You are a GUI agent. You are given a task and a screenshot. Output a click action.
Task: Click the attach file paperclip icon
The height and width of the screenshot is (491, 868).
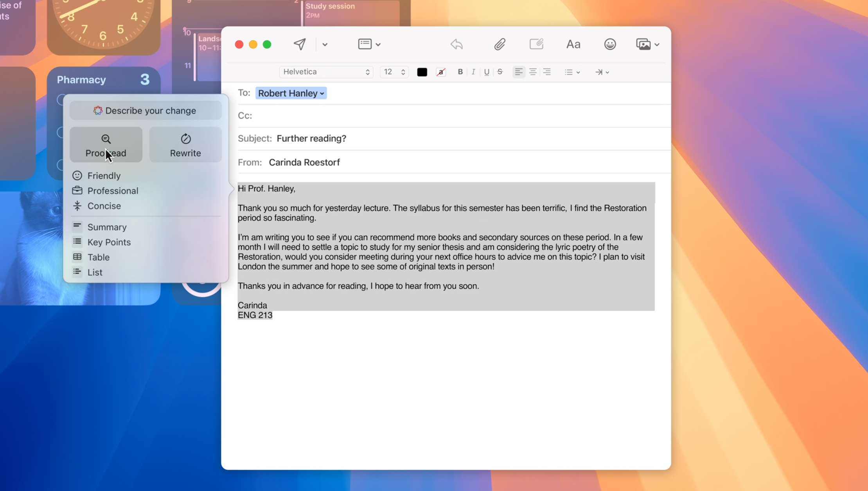coord(500,44)
